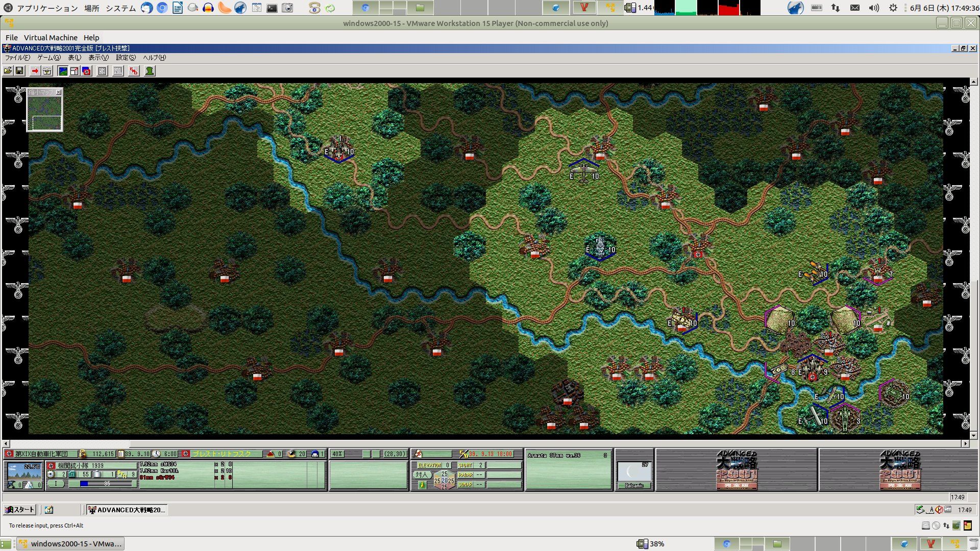
Task: Open VMware Virtual Machine menu
Action: [x=51, y=38]
